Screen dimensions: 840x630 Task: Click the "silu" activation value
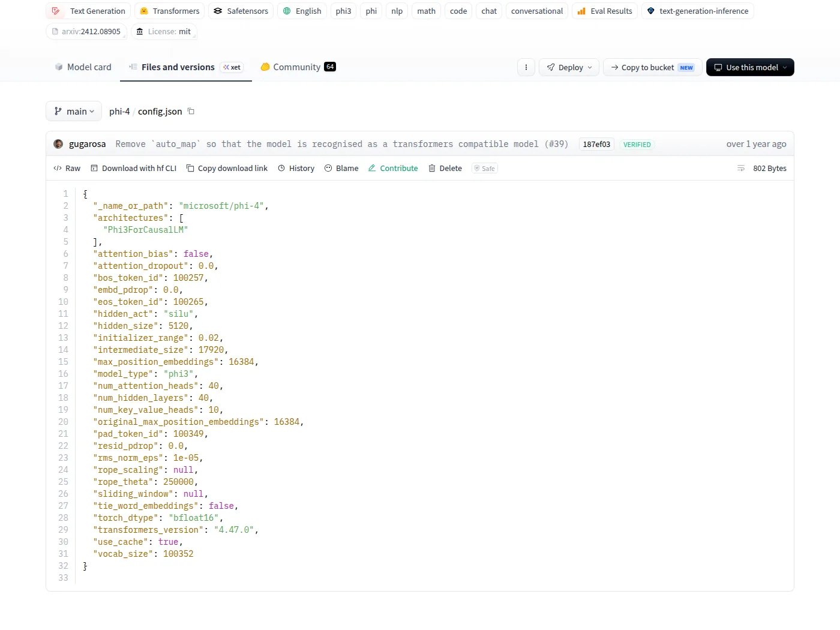(178, 314)
